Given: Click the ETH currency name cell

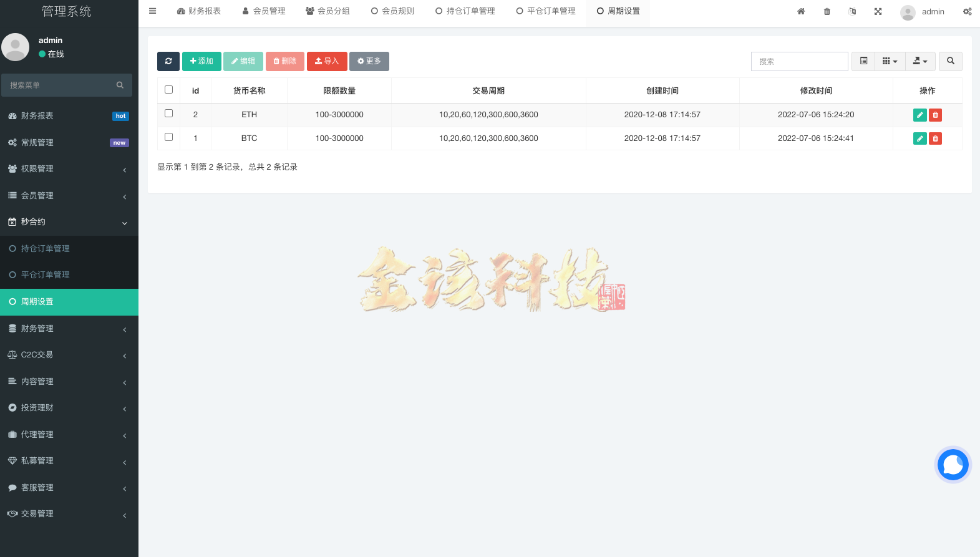Looking at the screenshot, I should (250, 115).
